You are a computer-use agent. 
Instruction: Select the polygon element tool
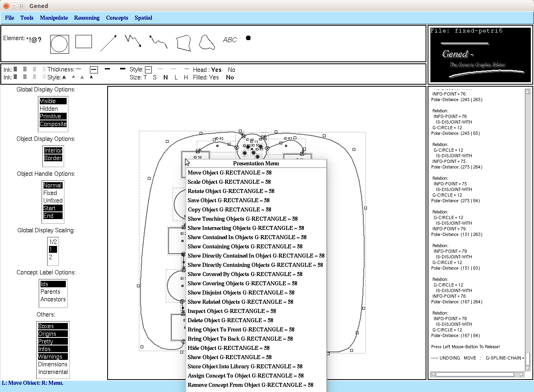183,43
